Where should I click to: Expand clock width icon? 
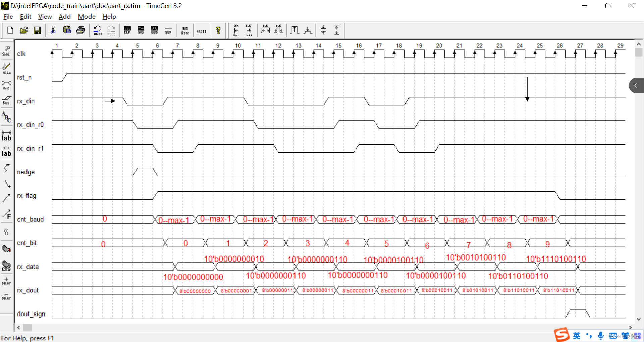pyautogui.click(x=265, y=30)
